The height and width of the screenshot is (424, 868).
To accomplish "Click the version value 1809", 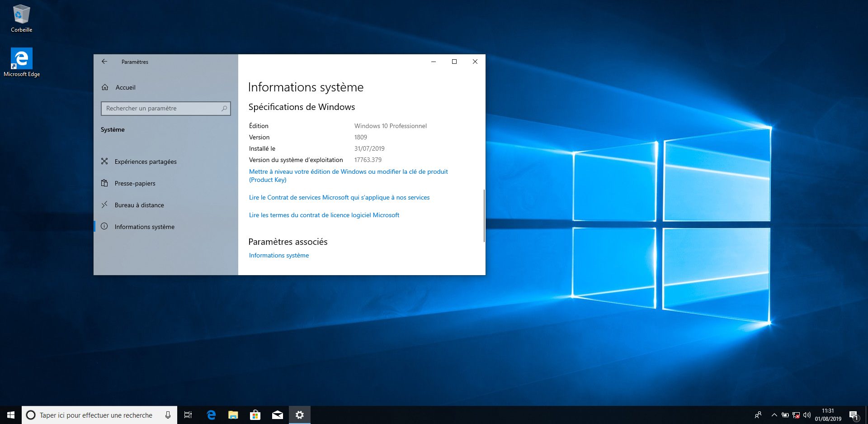I will [361, 137].
